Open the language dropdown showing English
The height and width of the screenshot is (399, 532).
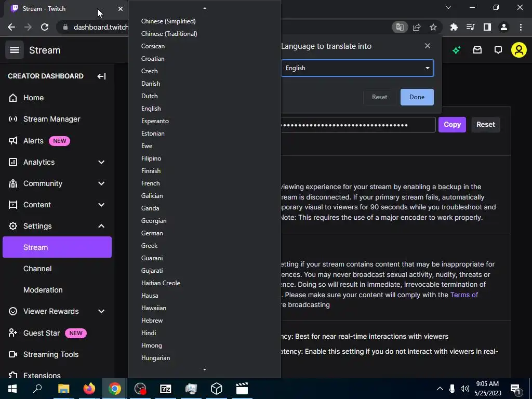(357, 68)
